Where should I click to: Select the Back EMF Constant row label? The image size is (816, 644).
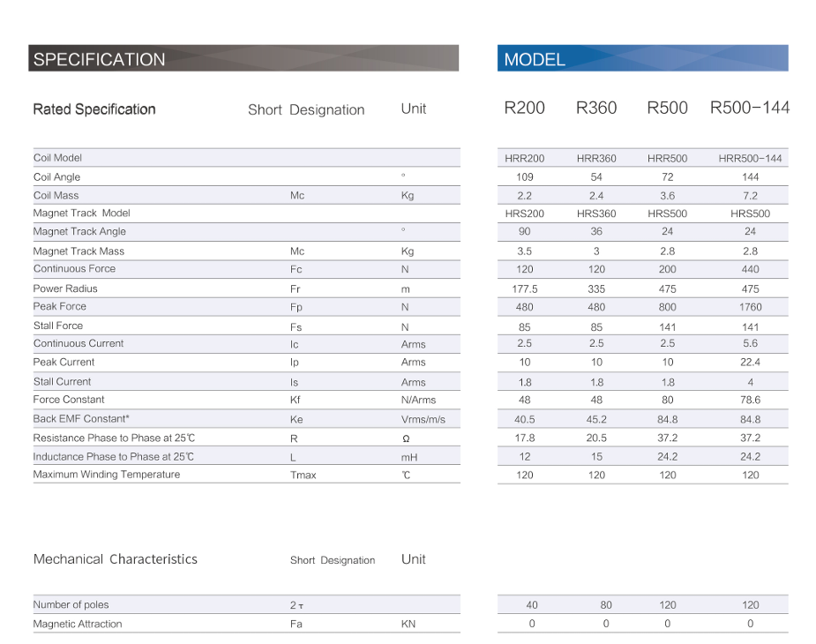(81, 419)
